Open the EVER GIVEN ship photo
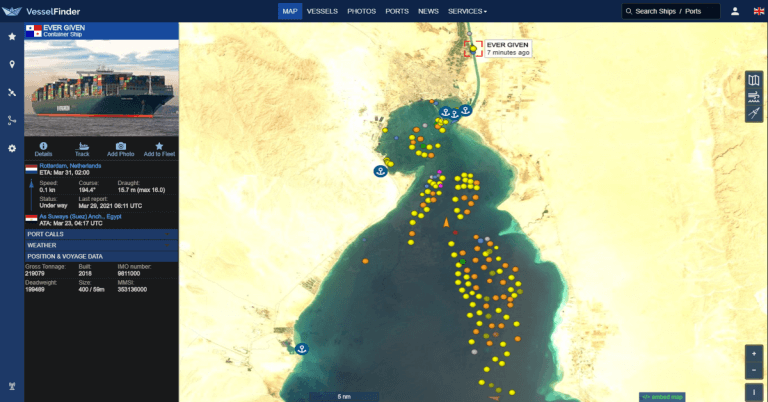Image resolution: width=768 pixels, height=402 pixels. click(x=101, y=88)
